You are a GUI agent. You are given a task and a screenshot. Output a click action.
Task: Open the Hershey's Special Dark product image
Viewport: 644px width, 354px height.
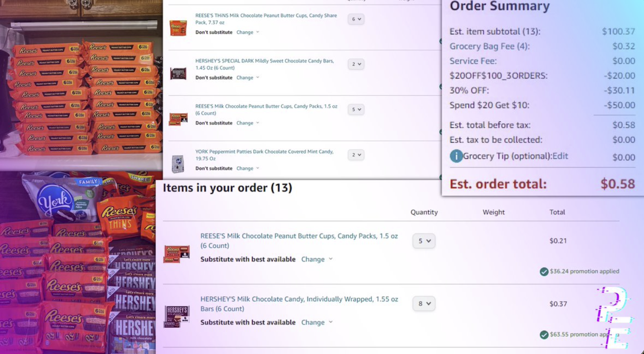178,73
